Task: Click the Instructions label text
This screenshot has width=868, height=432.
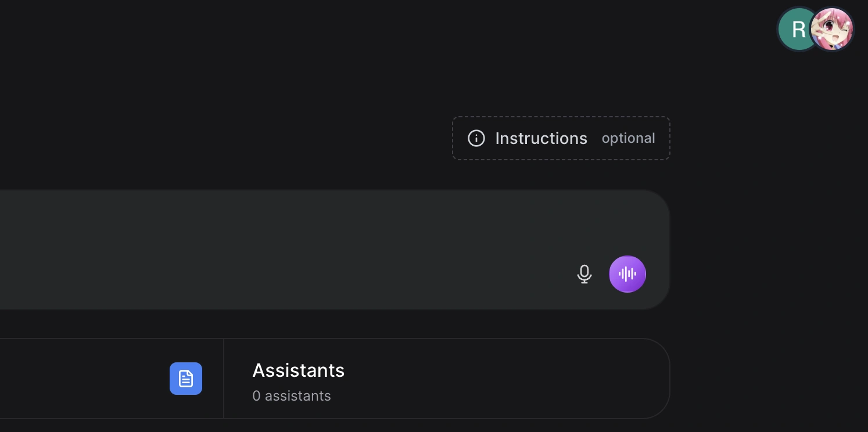Action: coord(541,138)
